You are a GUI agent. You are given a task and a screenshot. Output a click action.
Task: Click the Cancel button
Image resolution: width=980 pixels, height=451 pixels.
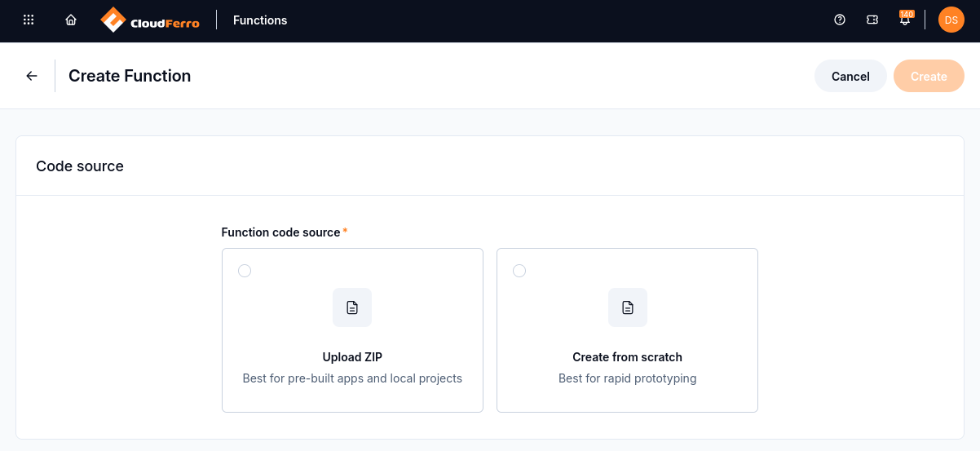click(850, 76)
